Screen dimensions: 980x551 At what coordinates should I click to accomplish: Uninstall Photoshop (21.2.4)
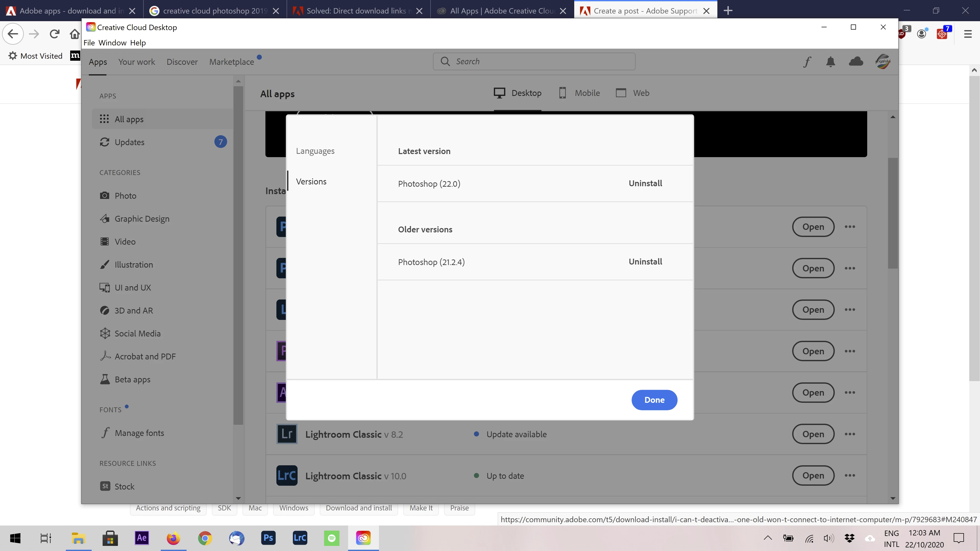pyautogui.click(x=645, y=262)
